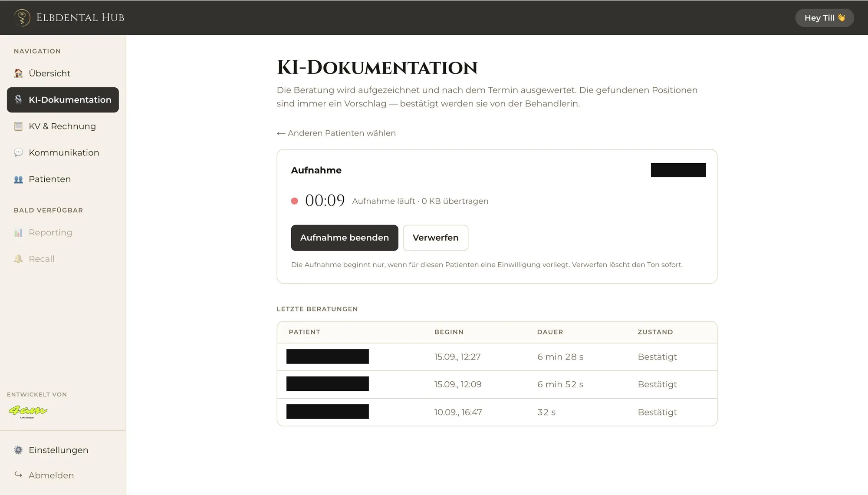Open the Übersicht navigation item
This screenshot has height=495, width=868.
pyautogui.click(x=63, y=73)
